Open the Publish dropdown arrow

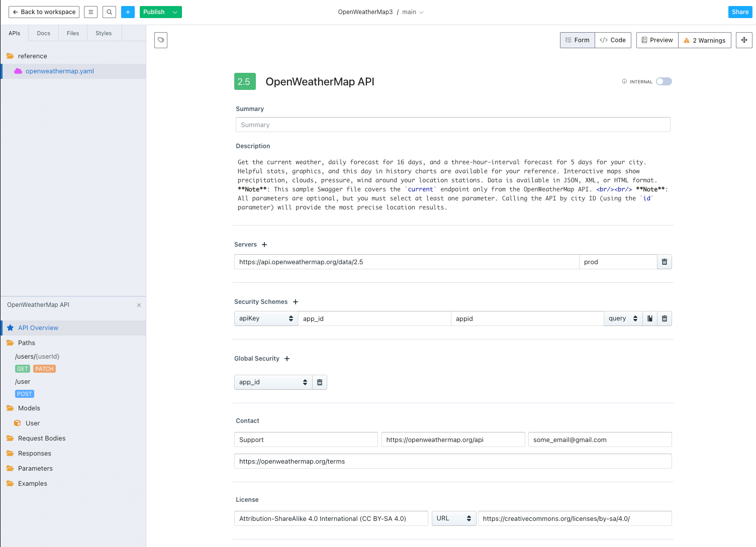click(175, 12)
